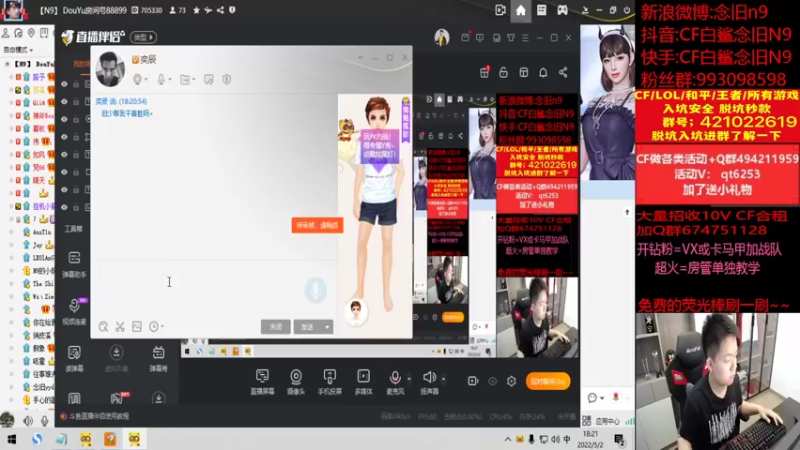
Task: Click the 斗鱼直播伴侣使用教程 tutorial link
Action: 99,416
